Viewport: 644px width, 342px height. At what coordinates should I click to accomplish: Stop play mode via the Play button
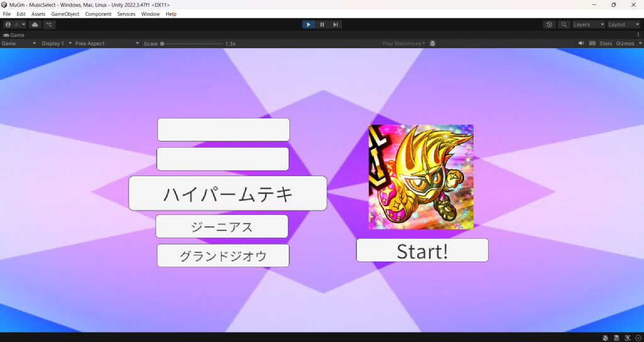308,25
